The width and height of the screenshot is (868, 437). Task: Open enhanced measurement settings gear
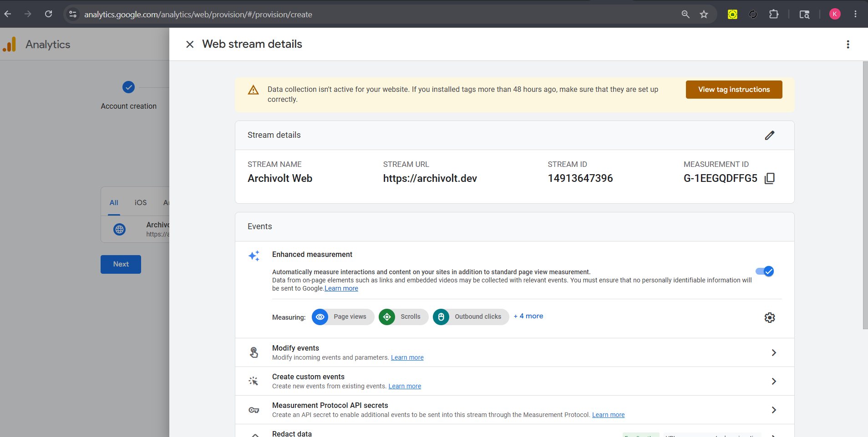[x=770, y=317]
